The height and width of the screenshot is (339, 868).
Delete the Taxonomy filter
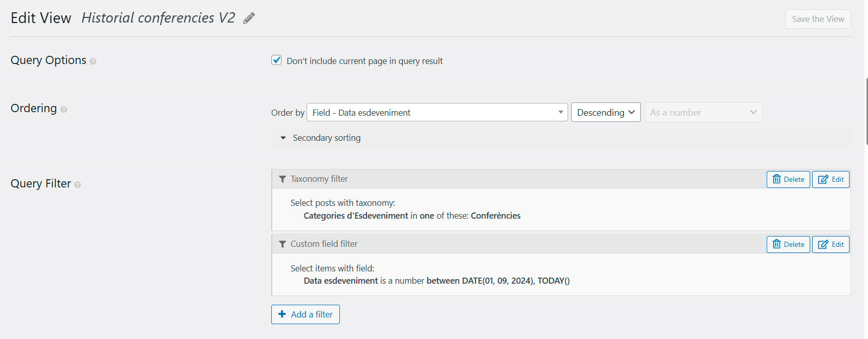788,179
